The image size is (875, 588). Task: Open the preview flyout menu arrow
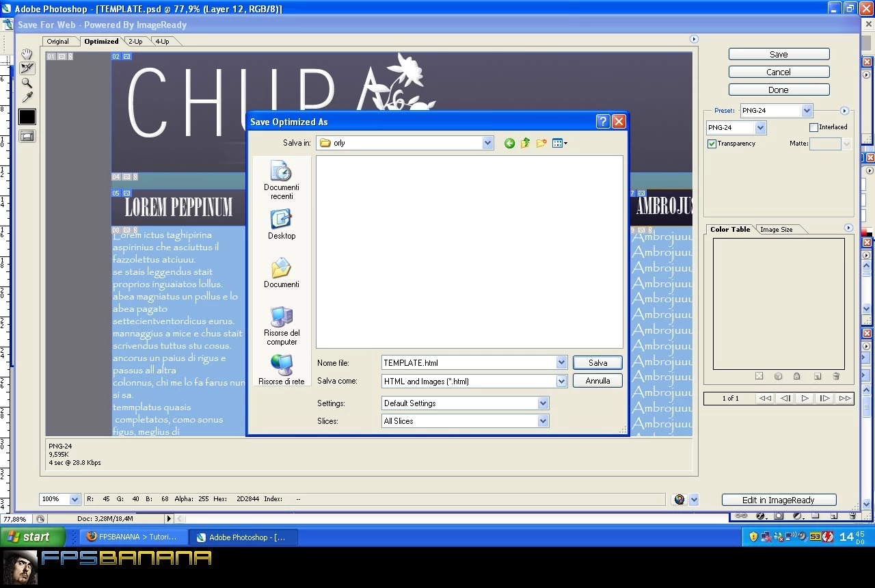[x=694, y=39]
